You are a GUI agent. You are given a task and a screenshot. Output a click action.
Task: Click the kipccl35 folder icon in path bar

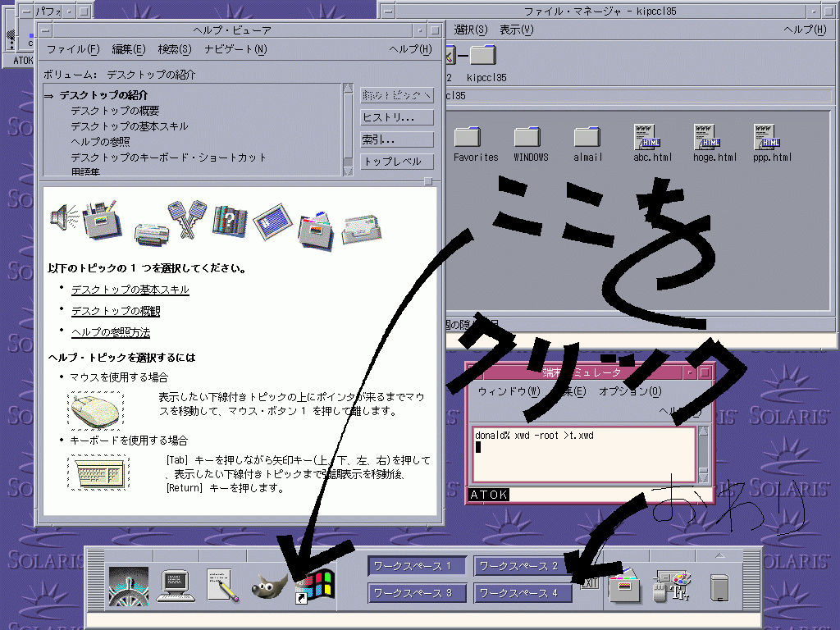pyautogui.click(x=484, y=55)
